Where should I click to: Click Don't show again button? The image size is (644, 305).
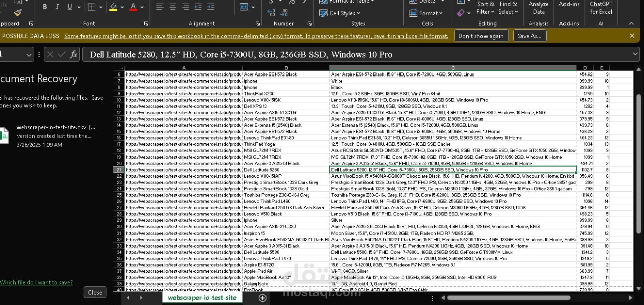[x=480, y=36]
